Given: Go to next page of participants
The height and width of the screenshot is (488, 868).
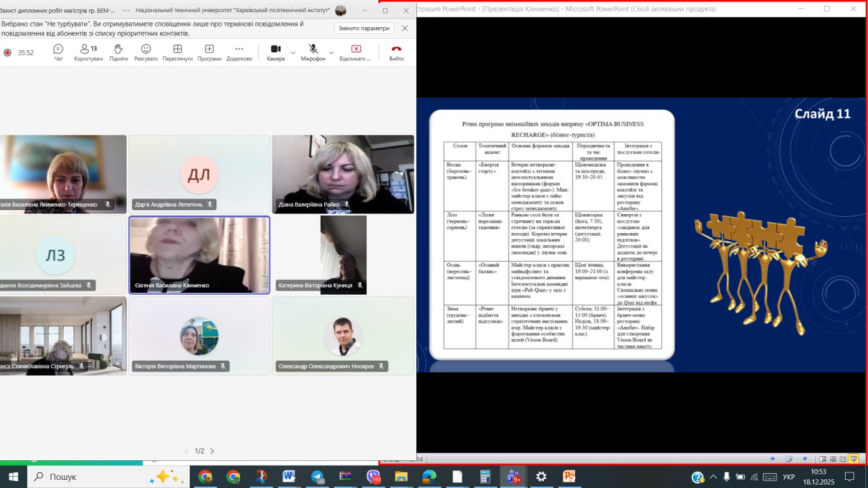Looking at the screenshot, I should pos(212,451).
